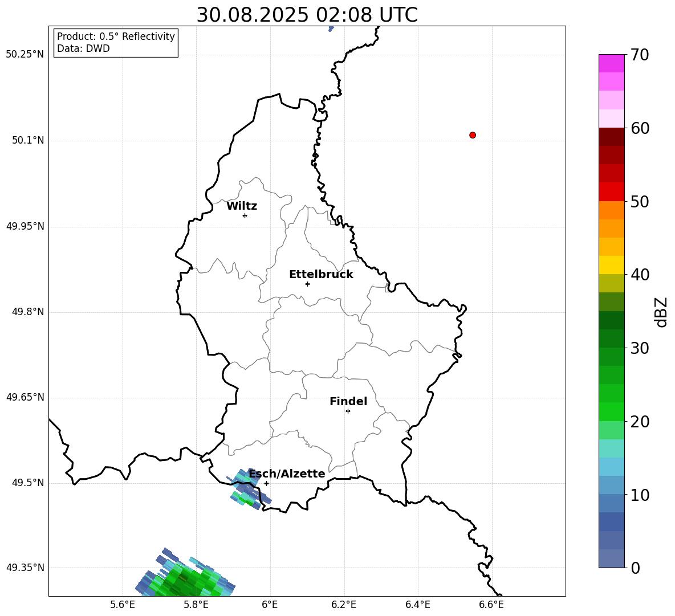Click the slate blue swatch at 0 dBZ
This screenshot has height=616, width=675.
click(612, 558)
